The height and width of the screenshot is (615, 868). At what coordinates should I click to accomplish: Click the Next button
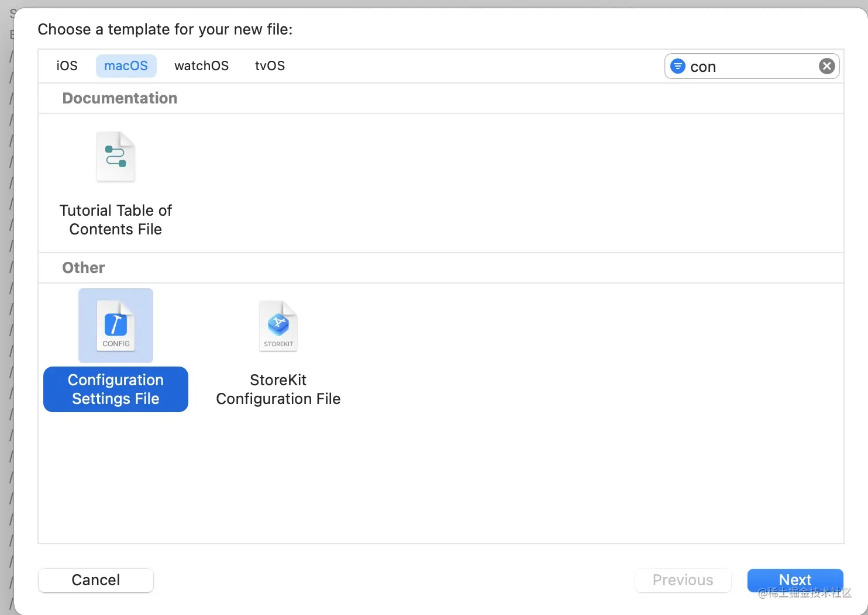click(x=795, y=580)
